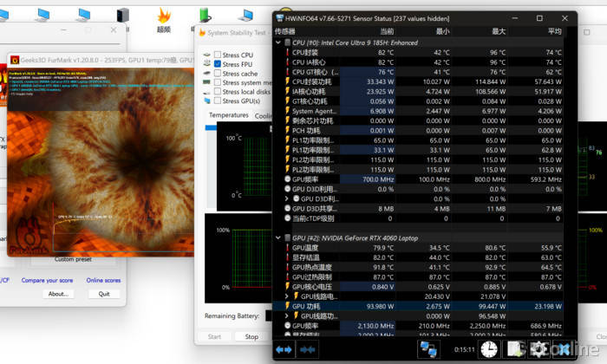Click the flame icon in System Stability Test title
The width and height of the screenshot is (607, 364).
[200, 33]
